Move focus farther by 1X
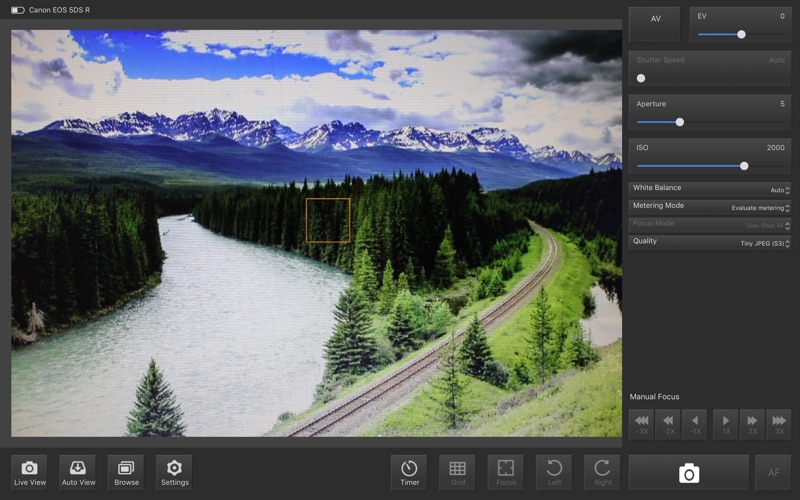 [726, 424]
